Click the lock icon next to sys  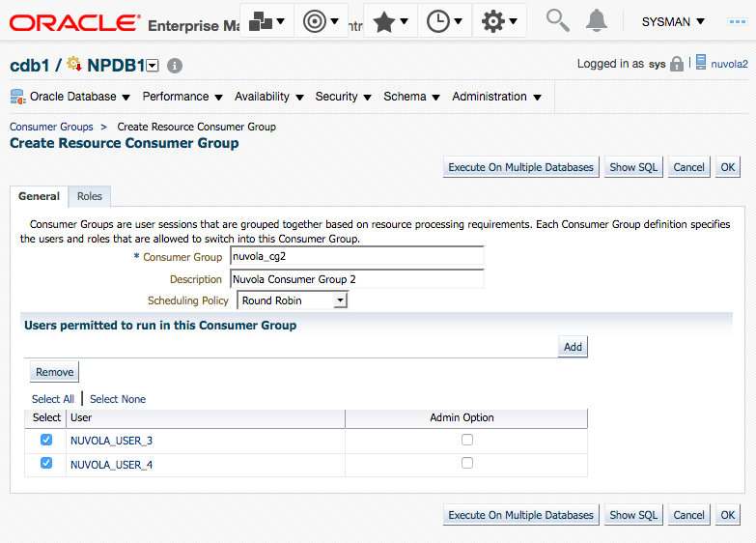(x=677, y=64)
